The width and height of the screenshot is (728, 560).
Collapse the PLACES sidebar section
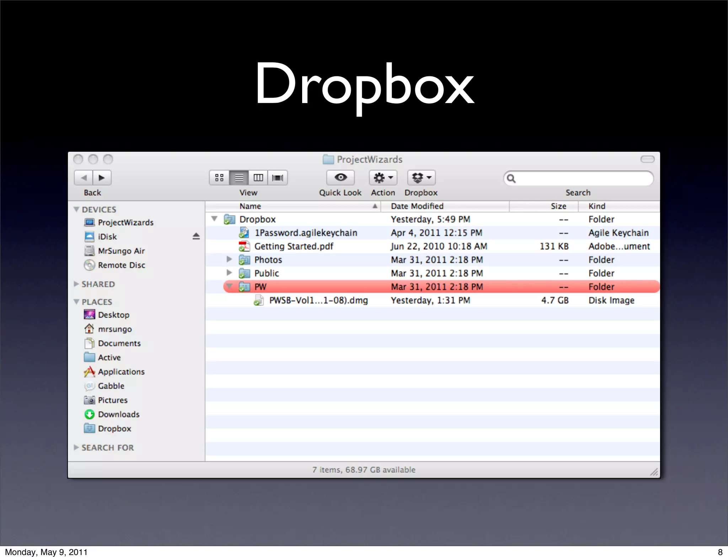(x=76, y=302)
